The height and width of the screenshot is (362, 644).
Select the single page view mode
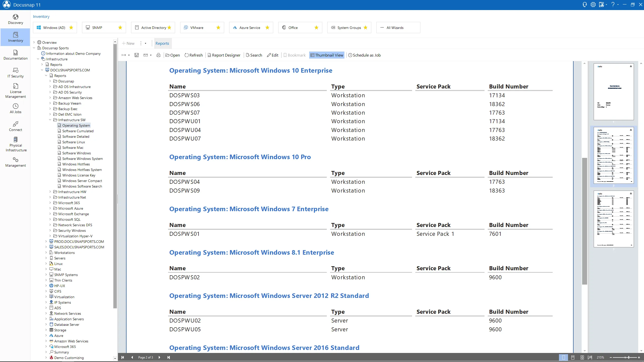563,357
